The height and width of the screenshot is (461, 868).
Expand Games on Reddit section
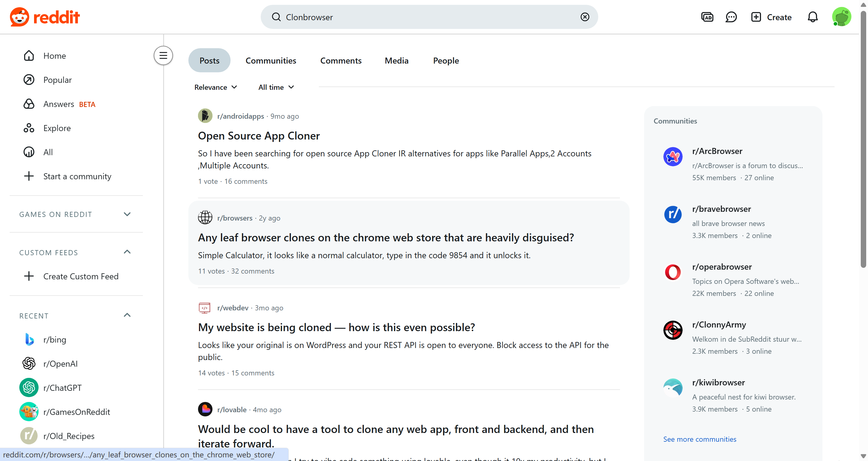click(x=127, y=214)
